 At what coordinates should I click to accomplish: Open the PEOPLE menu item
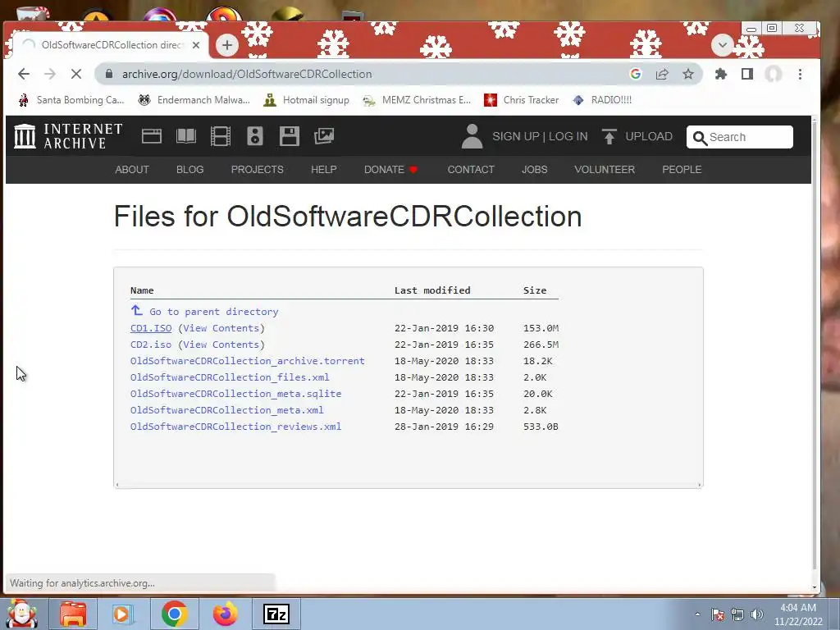(x=682, y=170)
